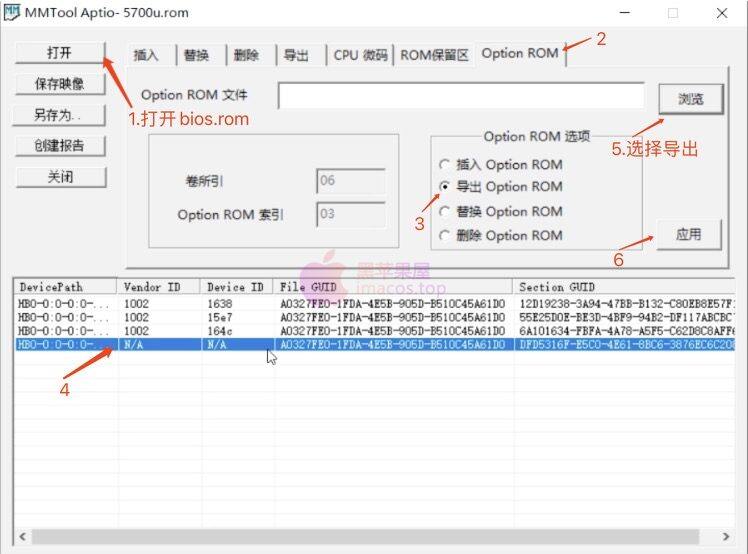Click the 另存为 button

(x=59, y=115)
